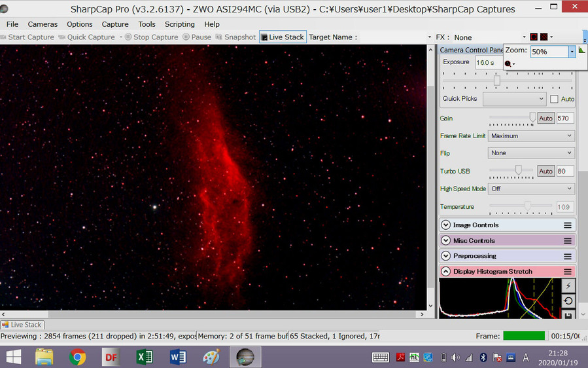Open the Target Name dropdown arrow
The width and height of the screenshot is (588, 368).
click(x=430, y=37)
